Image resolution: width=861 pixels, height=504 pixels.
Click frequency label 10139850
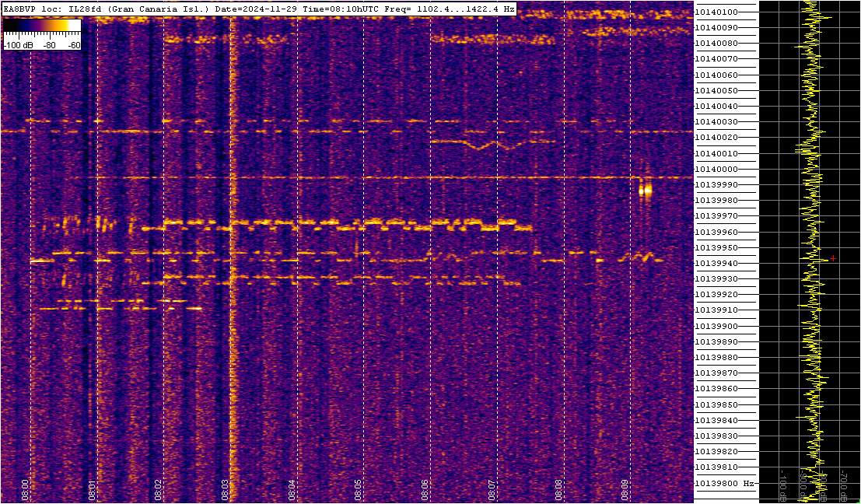pyautogui.click(x=716, y=404)
